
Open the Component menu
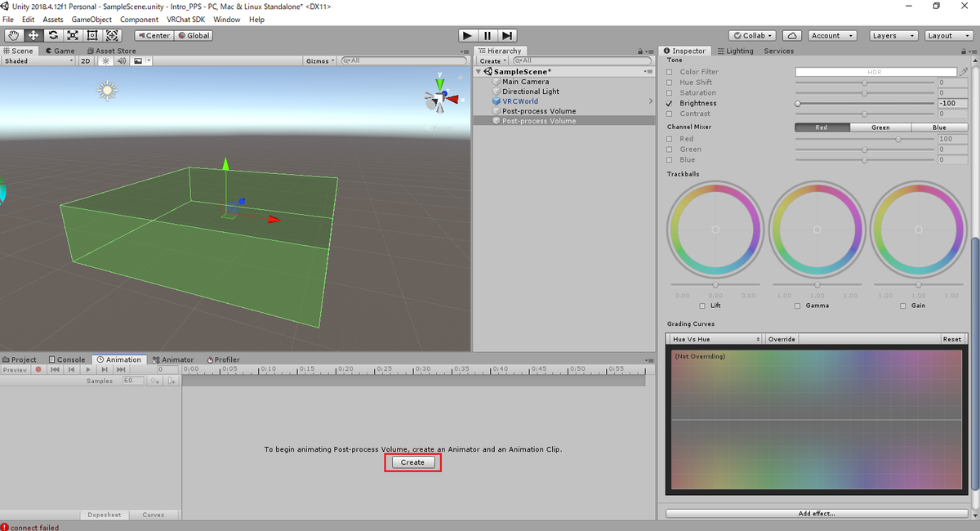point(139,20)
